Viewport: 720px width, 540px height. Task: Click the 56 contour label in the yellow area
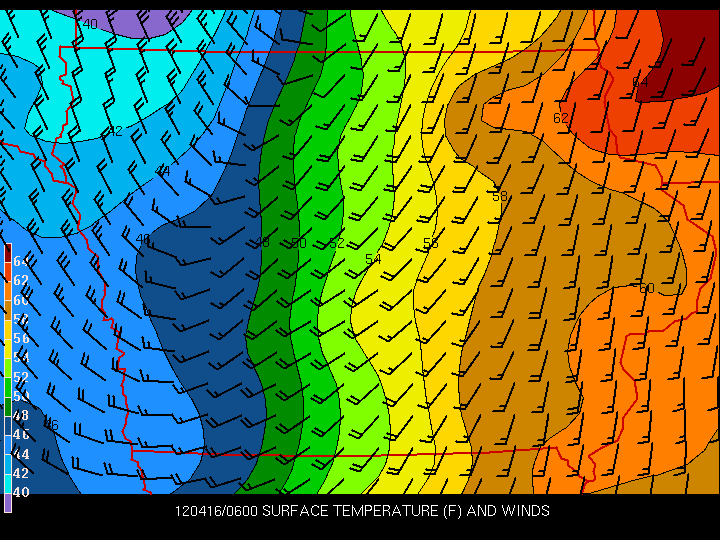pyautogui.click(x=431, y=243)
